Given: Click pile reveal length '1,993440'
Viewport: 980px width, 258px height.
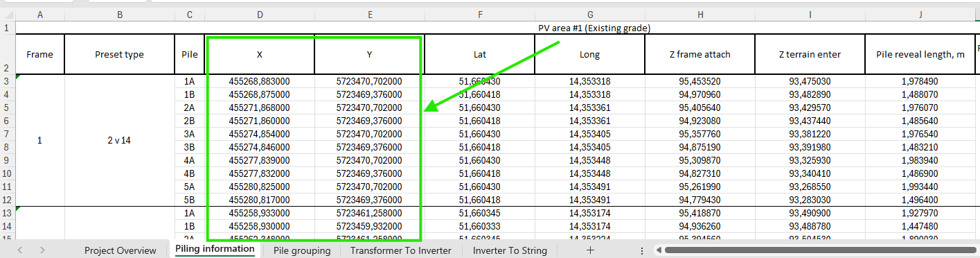Looking at the screenshot, I should tap(920, 187).
